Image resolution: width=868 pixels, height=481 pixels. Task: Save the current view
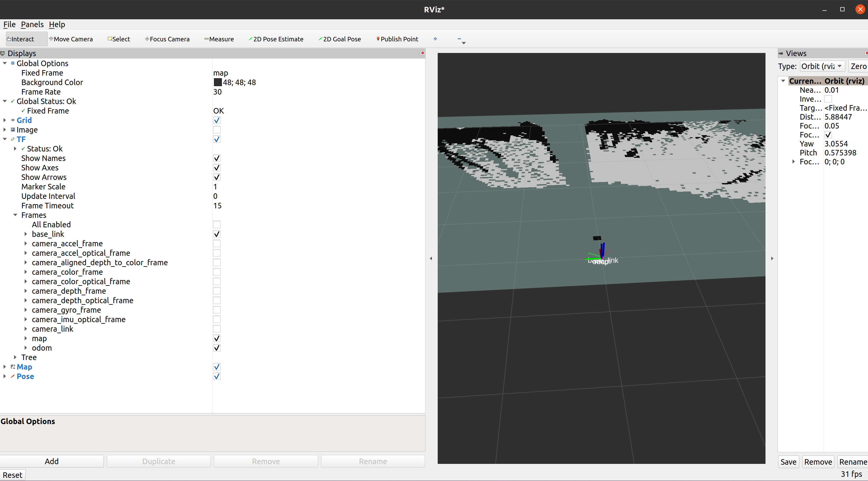click(x=788, y=462)
